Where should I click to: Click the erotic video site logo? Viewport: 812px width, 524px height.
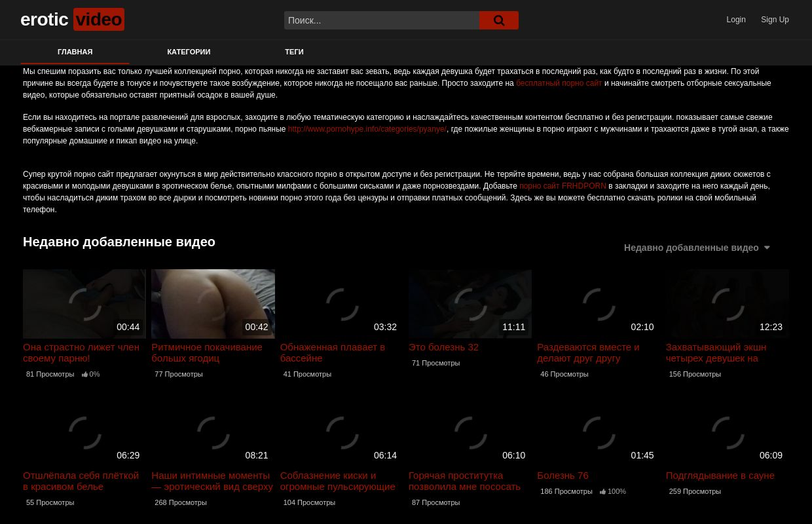(72, 20)
